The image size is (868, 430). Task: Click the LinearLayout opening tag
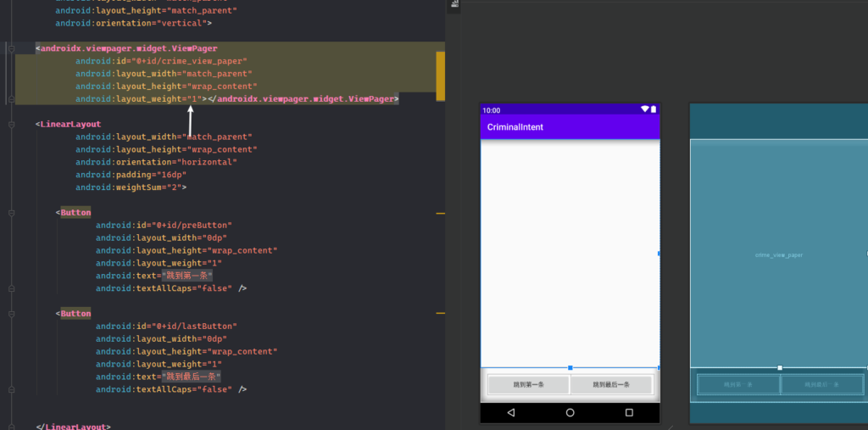click(x=68, y=125)
